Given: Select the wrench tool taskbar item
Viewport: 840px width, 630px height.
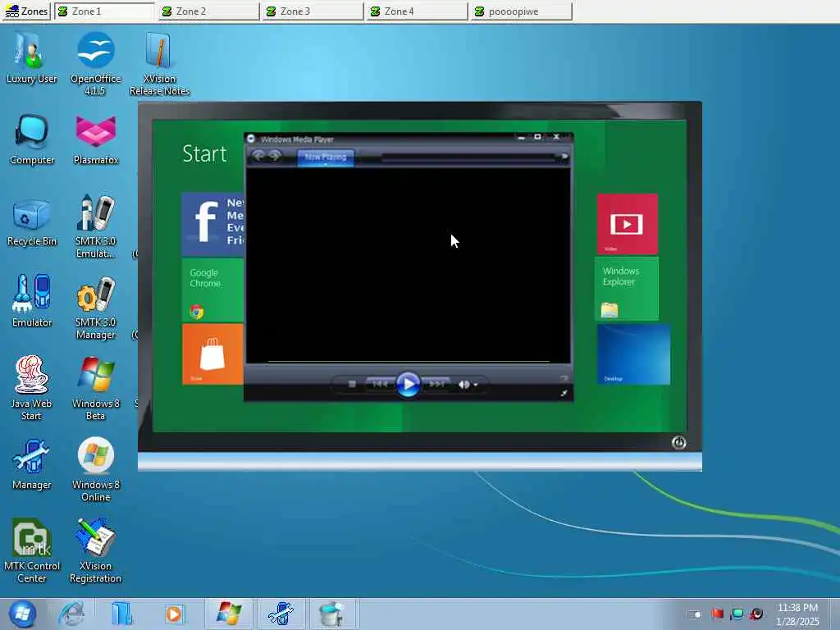Looking at the screenshot, I should (x=281, y=614).
